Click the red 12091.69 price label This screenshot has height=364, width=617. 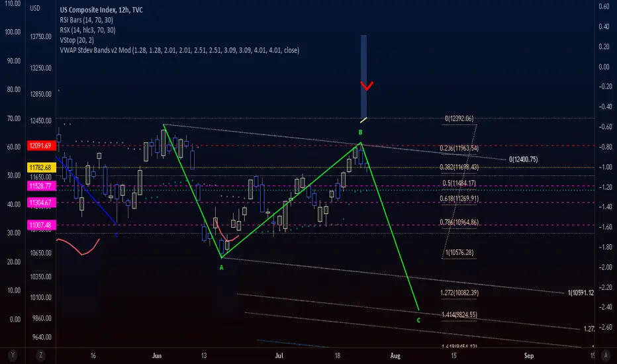click(x=41, y=146)
